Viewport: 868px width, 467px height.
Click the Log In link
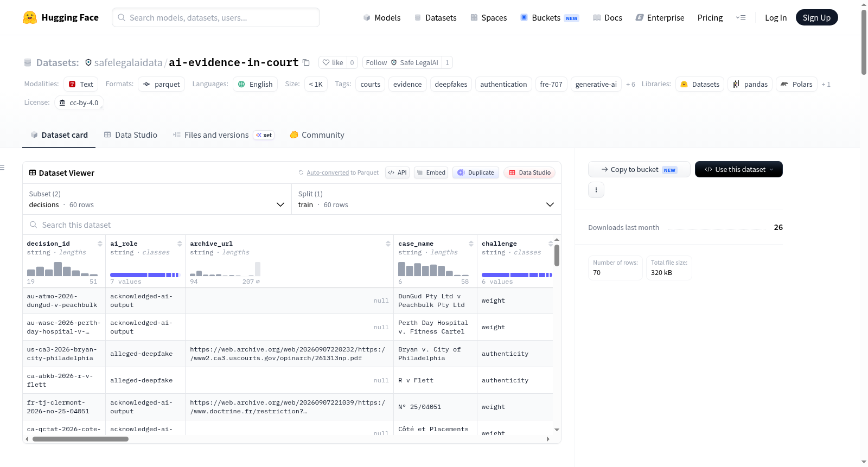[x=776, y=17]
